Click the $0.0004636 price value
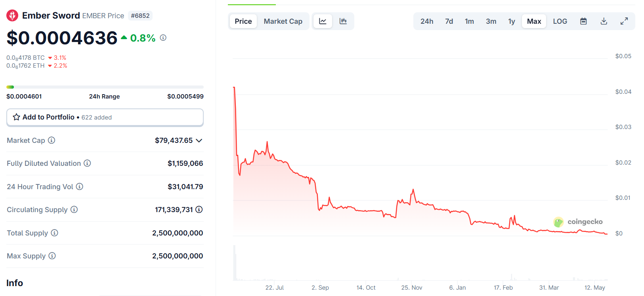The image size is (644, 296). coord(62,38)
